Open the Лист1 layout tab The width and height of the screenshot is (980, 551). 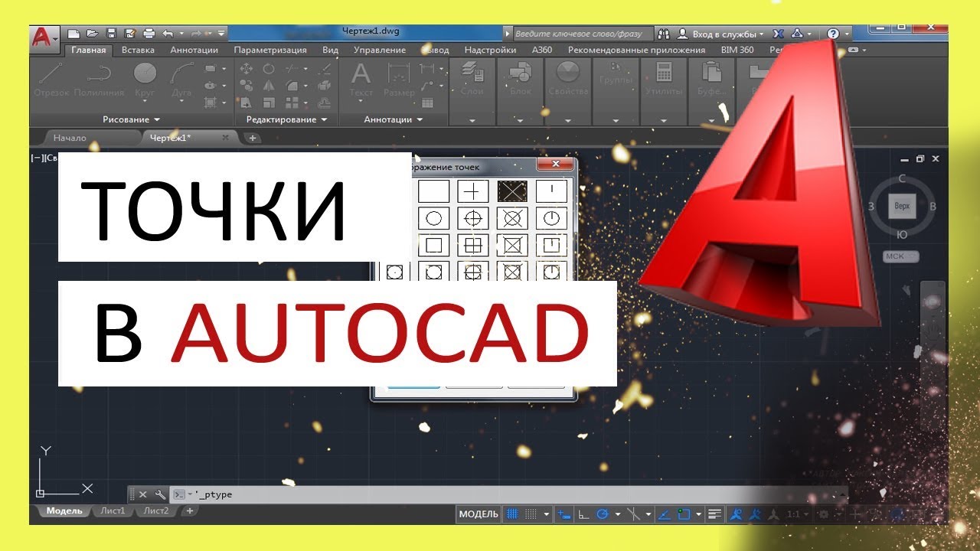pos(113,510)
